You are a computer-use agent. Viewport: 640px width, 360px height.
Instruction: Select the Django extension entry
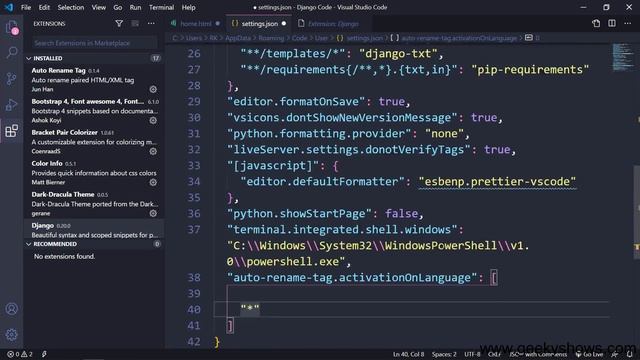[94, 230]
